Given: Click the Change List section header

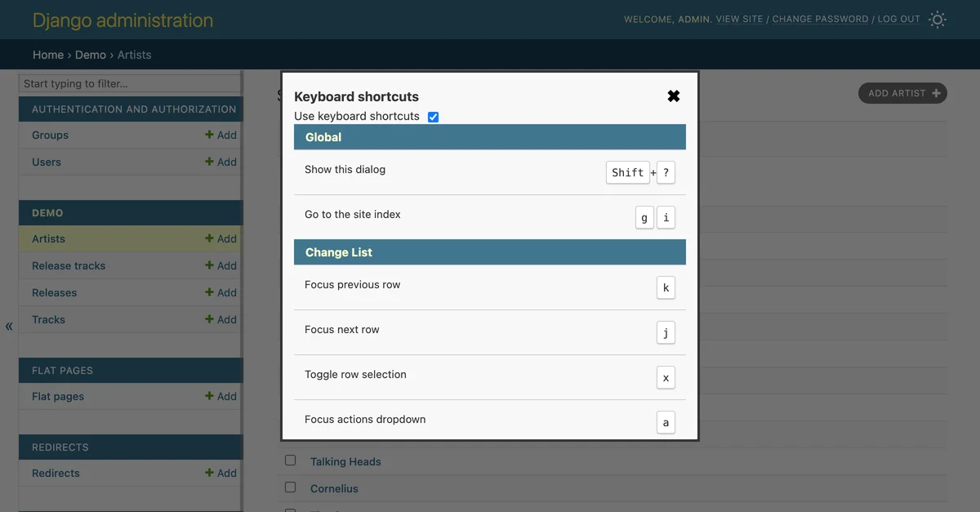Looking at the screenshot, I should [x=490, y=252].
